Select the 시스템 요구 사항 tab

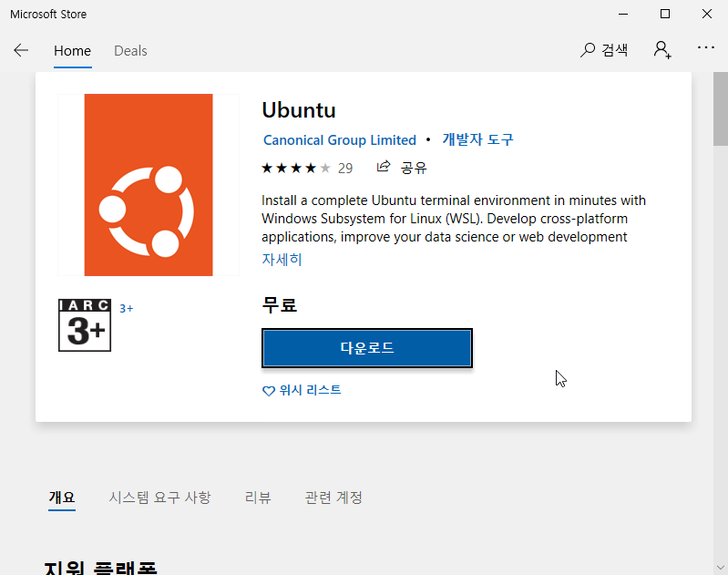[159, 498]
